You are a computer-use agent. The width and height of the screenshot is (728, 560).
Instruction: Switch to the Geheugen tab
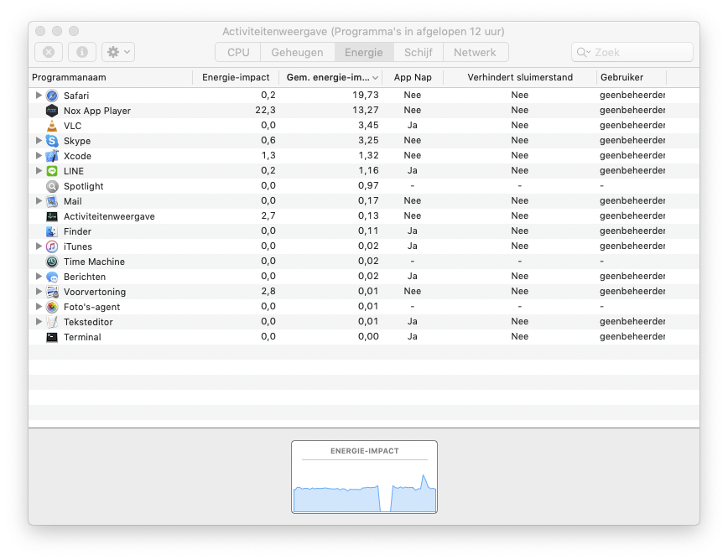pyautogui.click(x=297, y=52)
